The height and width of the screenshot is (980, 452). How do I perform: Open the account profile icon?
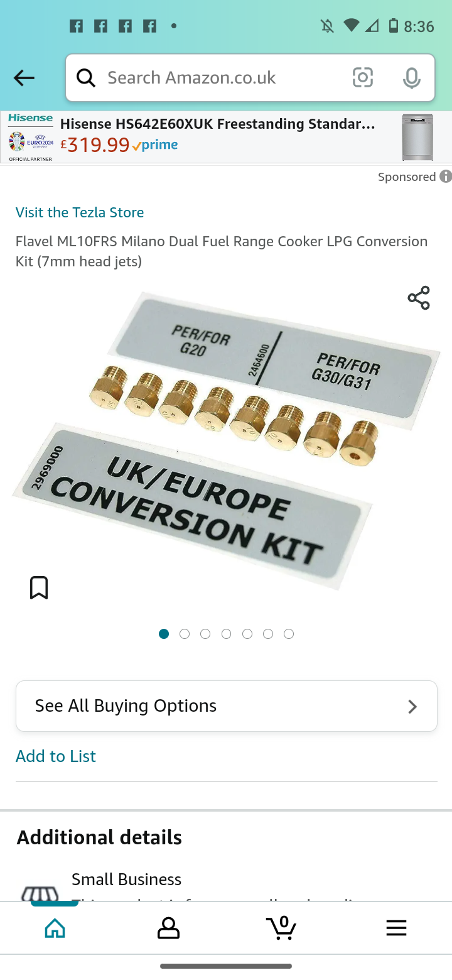168,928
